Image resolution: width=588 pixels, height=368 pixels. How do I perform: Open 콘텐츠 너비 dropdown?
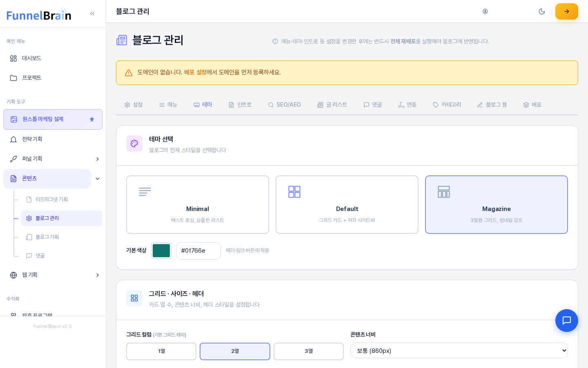(x=459, y=350)
